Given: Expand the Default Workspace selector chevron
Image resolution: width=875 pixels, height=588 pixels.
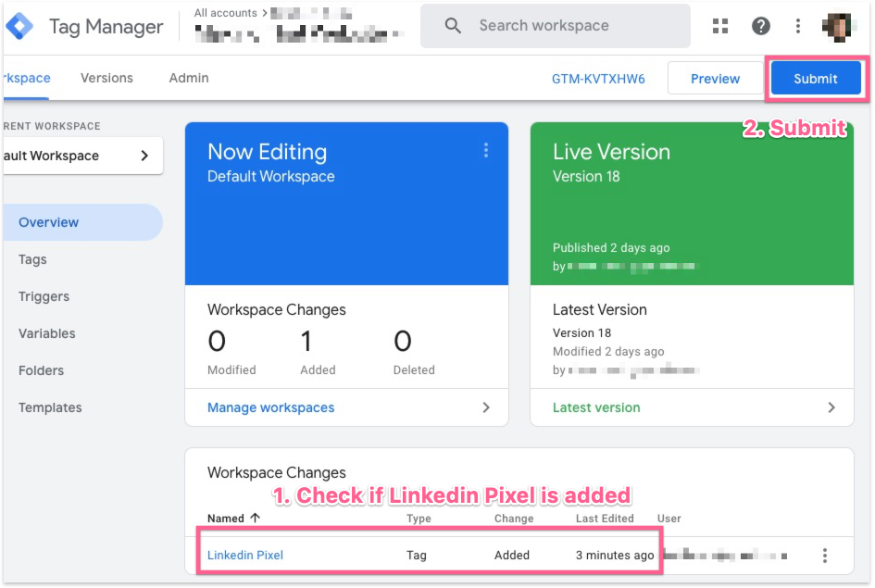Looking at the screenshot, I should click(144, 156).
